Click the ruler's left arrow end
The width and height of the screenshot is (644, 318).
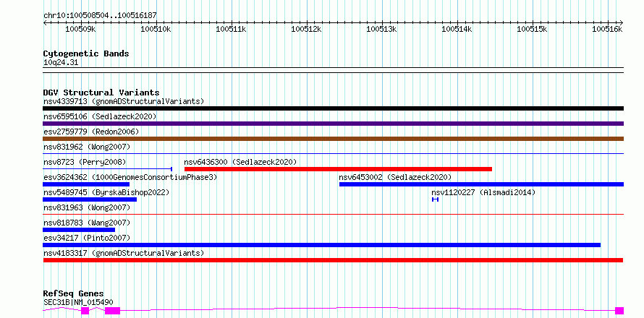coord(45,22)
